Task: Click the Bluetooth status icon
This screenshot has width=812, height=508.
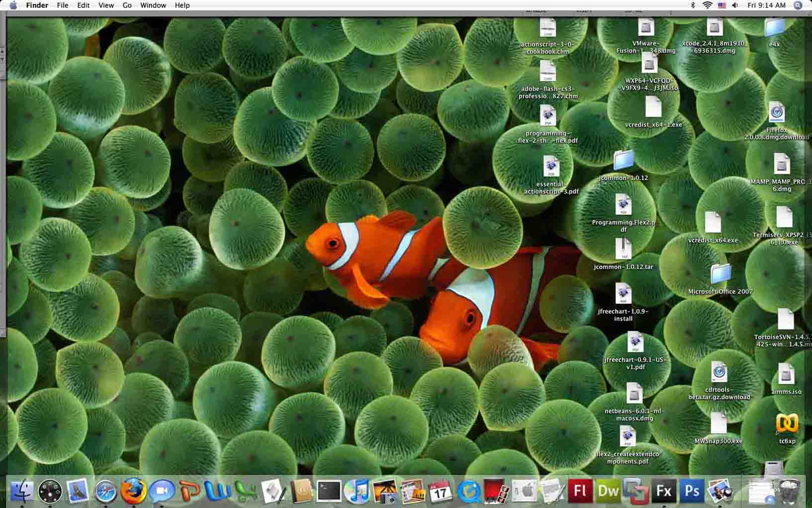Action: pyautogui.click(x=693, y=5)
